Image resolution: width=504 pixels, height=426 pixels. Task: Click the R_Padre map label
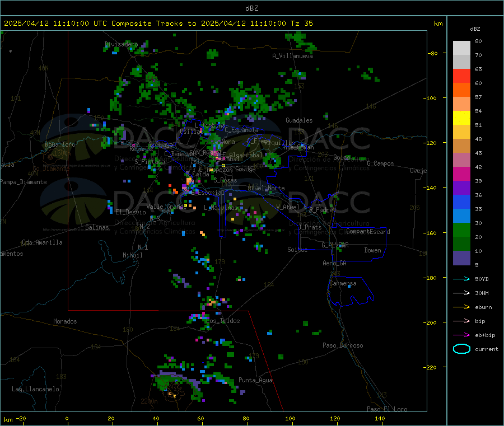(x=321, y=210)
